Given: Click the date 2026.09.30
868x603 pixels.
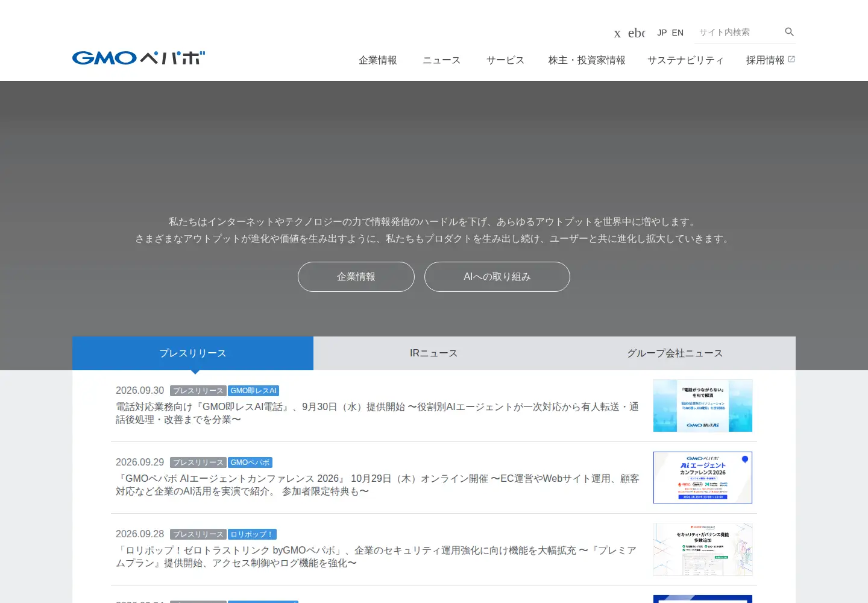Looking at the screenshot, I should pos(140,391).
